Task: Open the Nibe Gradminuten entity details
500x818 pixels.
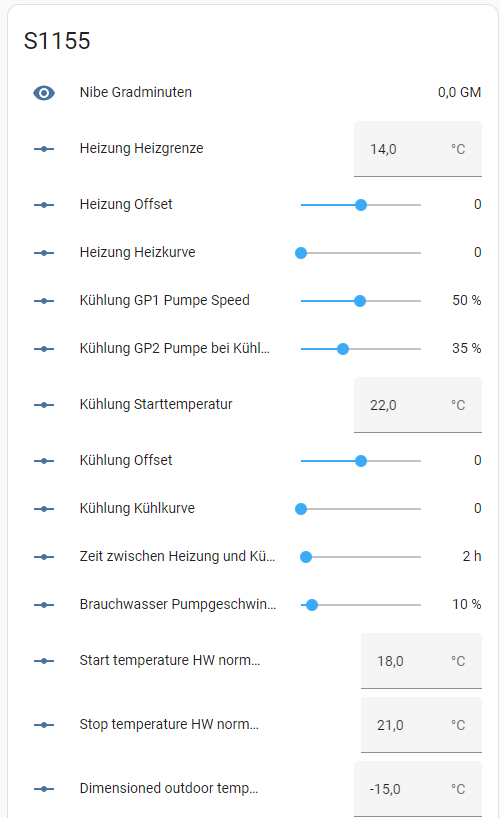Action: coord(136,92)
